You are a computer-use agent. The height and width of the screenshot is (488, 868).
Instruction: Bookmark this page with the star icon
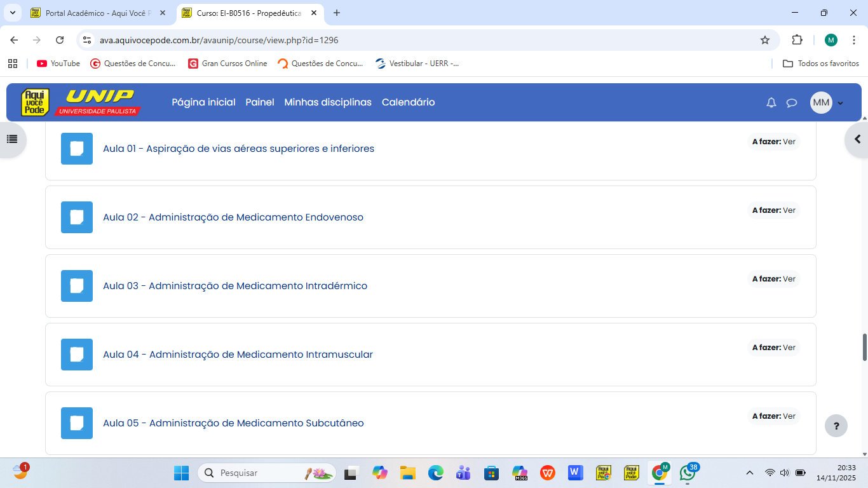tap(765, 40)
